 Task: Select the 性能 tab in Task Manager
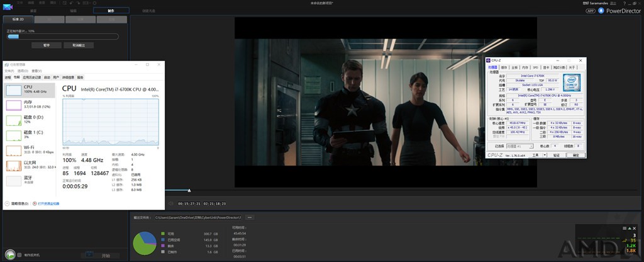pyautogui.click(x=16, y=77)
